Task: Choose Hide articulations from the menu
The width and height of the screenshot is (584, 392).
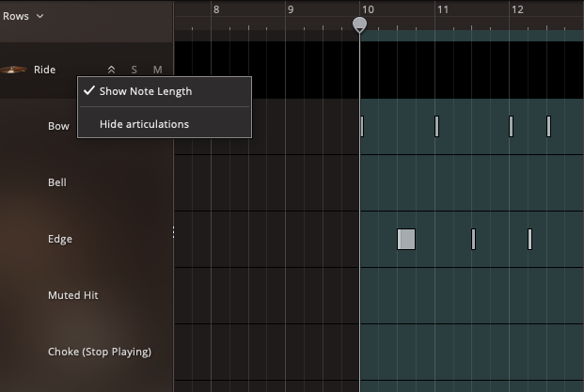Action: pyautogui.click(x=144, y=124)
